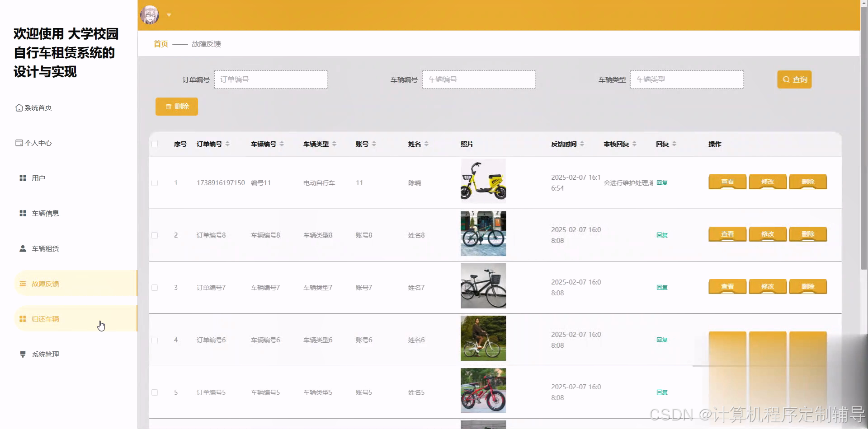This screenshot has width=868, height=429.
Task: Click the 系统管理 sidebar icon
Action: click(23, 354)
